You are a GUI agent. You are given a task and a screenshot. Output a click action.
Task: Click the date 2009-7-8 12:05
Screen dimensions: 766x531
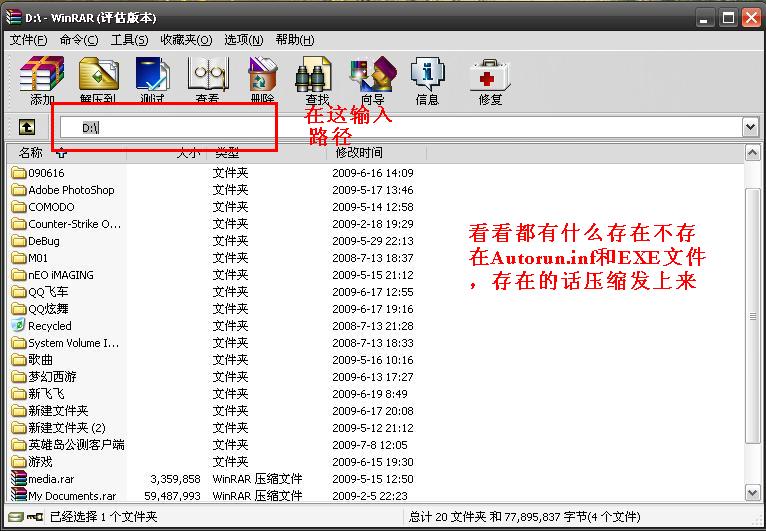[x=369, y=445]
